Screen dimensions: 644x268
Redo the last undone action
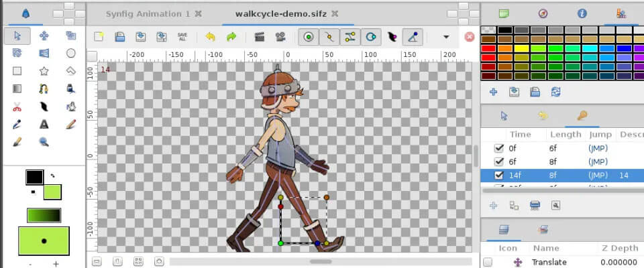[231, 37]
